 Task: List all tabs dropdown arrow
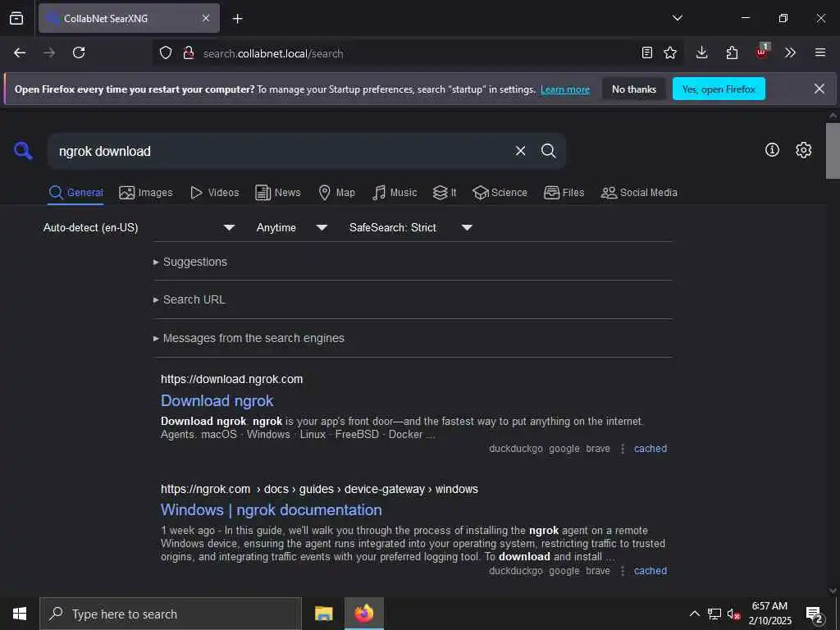677,18
